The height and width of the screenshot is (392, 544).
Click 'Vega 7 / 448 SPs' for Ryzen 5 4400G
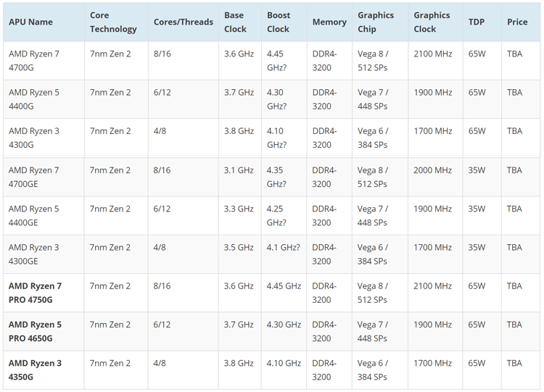373,99
